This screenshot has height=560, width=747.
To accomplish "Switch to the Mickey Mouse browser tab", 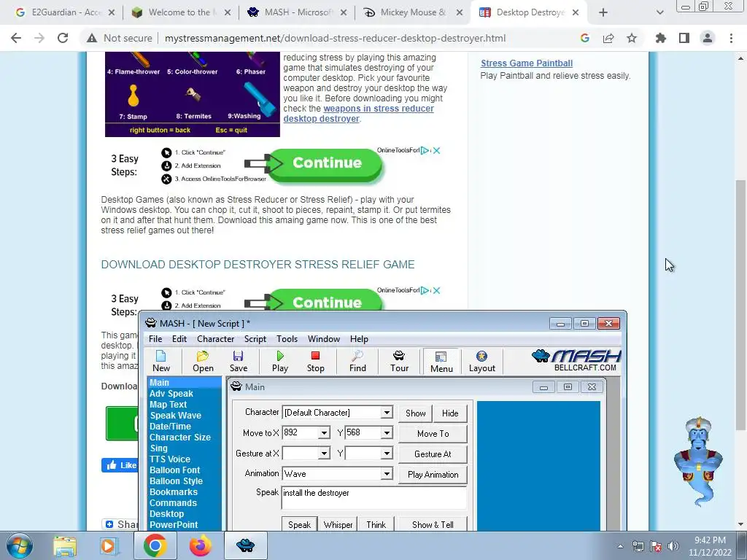I will click(413, 12).
